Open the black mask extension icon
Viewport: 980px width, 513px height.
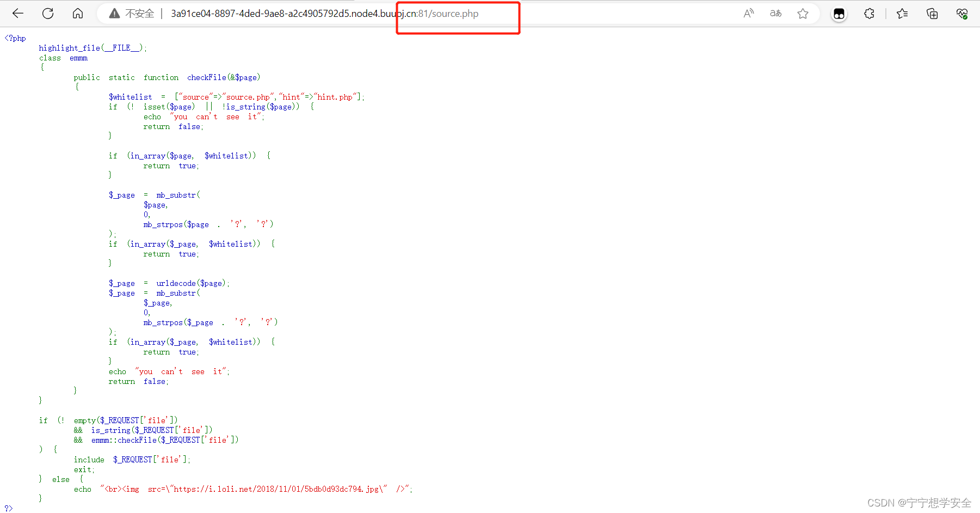[839, 14]
